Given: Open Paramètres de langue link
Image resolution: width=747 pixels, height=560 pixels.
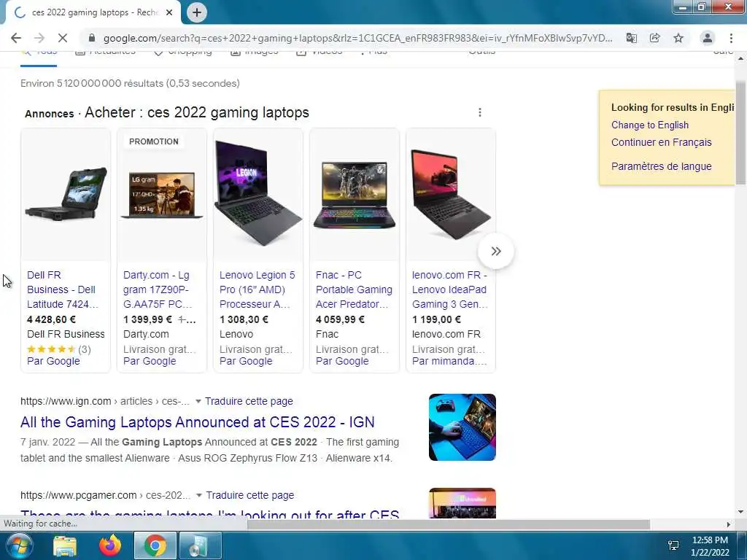Looking at the screenshot, I should click(x=661, y=166).
